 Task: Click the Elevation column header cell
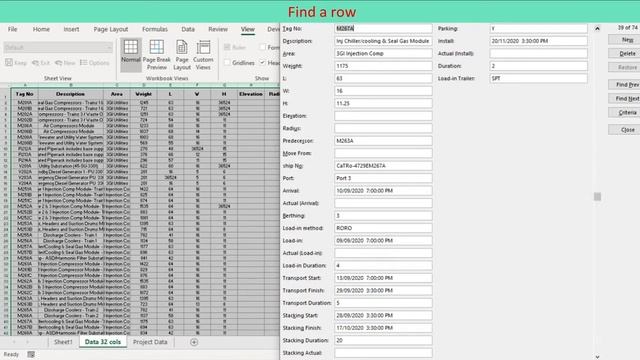tap(251, 94)
